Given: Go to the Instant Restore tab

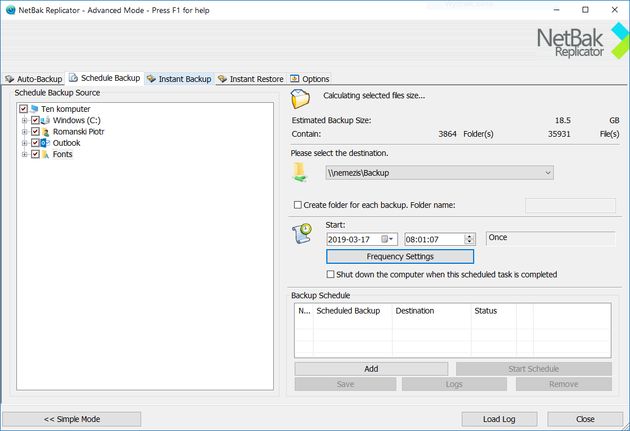Looking at the screenshot, I should tap(251, 79).
